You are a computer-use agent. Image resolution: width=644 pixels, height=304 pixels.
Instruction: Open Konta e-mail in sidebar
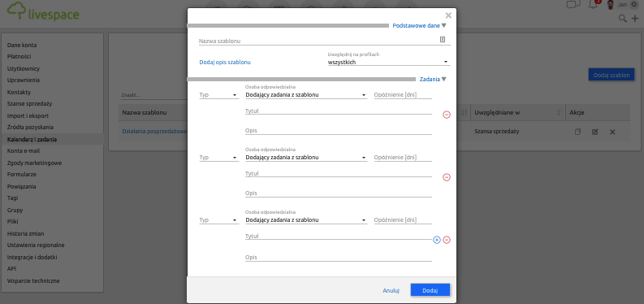point(24,150)
